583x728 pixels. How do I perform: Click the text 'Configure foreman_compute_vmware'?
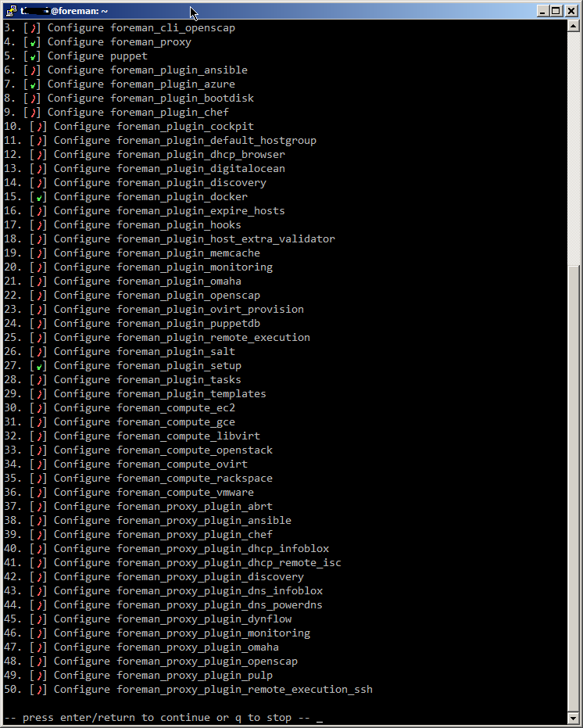coord(154,492)
